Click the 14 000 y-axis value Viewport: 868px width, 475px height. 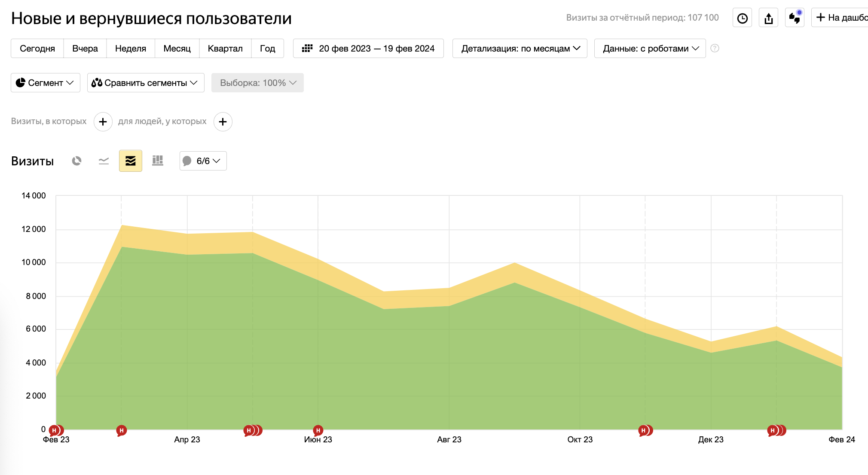point(34,196)
